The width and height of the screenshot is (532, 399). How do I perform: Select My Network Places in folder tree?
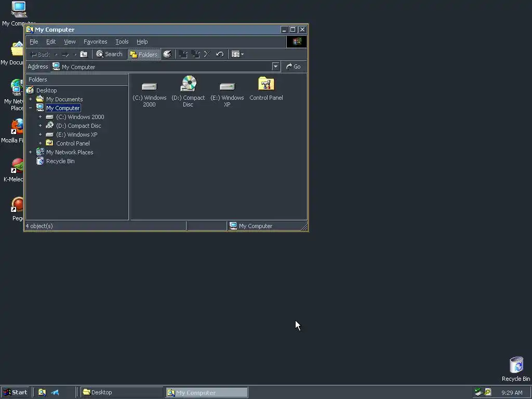tap(70, 152)
